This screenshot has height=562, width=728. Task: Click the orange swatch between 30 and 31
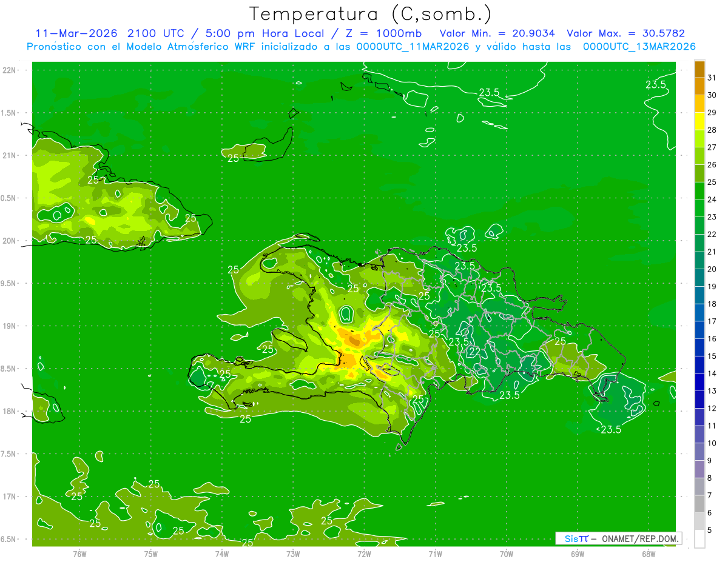[699, 86]
